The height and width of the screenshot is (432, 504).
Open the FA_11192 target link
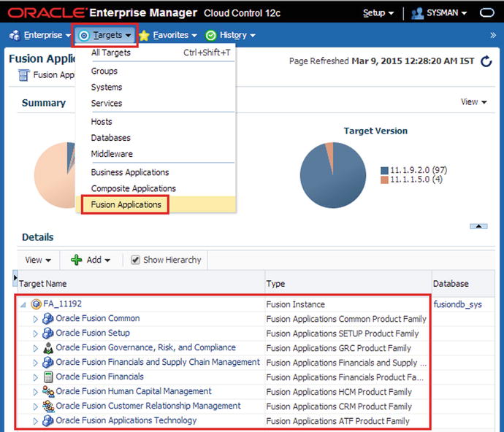pyautogui.click(x=62, y=304)
